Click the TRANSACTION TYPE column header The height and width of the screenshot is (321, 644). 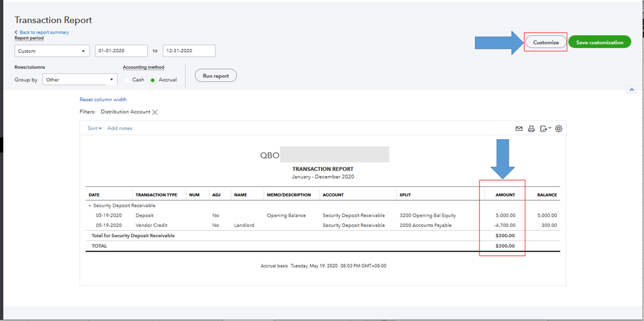[x=157, y=195]
